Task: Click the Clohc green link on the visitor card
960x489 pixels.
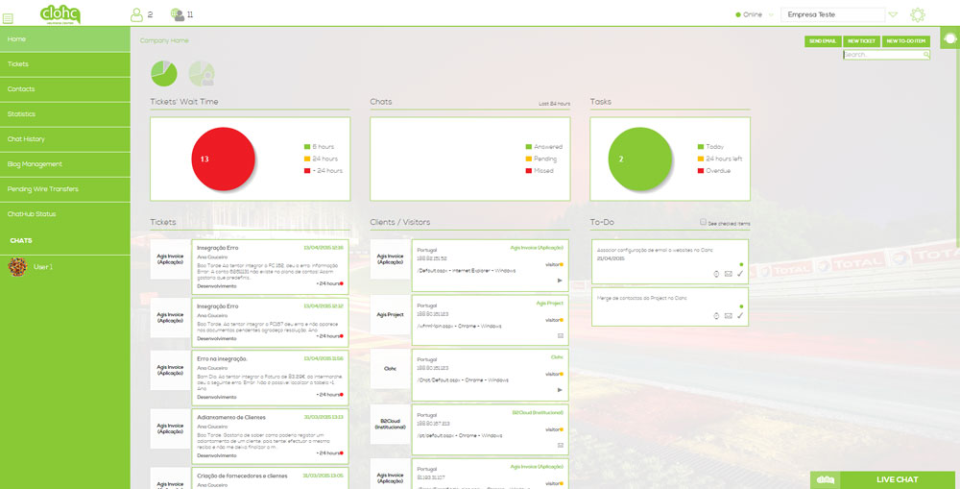Action: coord(557,357)
